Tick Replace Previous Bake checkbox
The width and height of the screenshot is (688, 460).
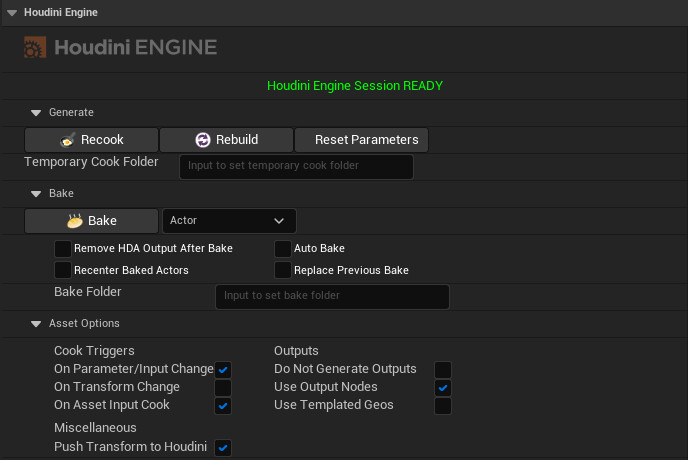(x=283, y=270)
